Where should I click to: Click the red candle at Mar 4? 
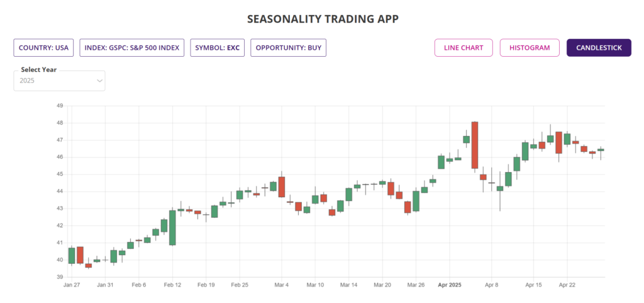click(x=282, y=186)
